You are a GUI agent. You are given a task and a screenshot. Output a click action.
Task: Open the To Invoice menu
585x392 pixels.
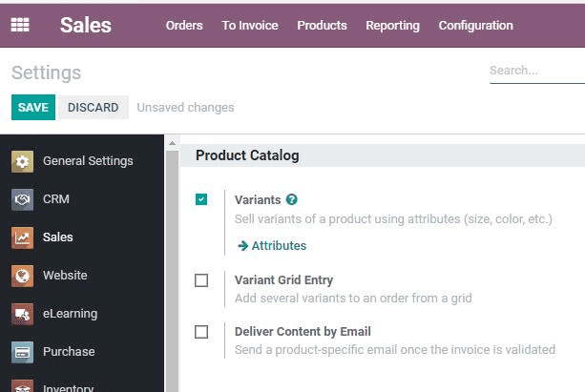[x=250, y=26]
